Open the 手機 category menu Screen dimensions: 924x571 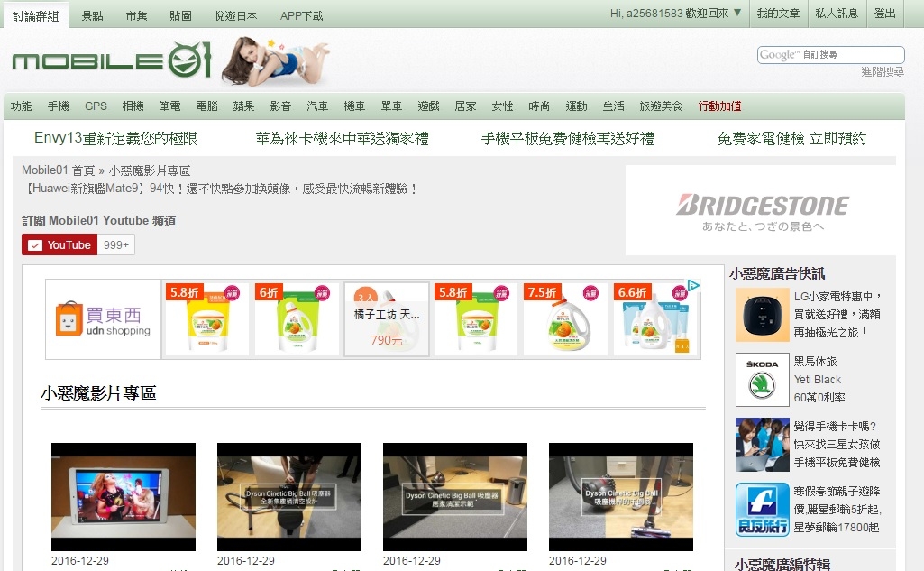click(x=59, y=106)
